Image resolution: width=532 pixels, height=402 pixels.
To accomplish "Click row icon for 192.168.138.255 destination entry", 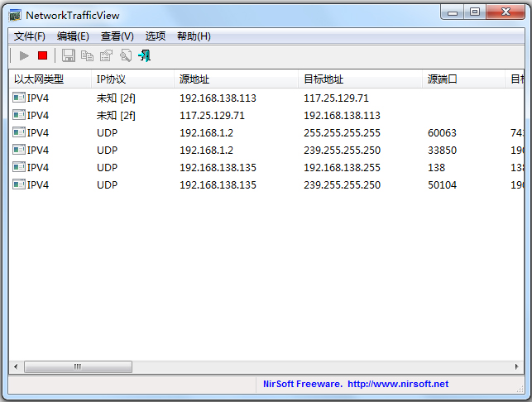I will (x=19, y=167).
